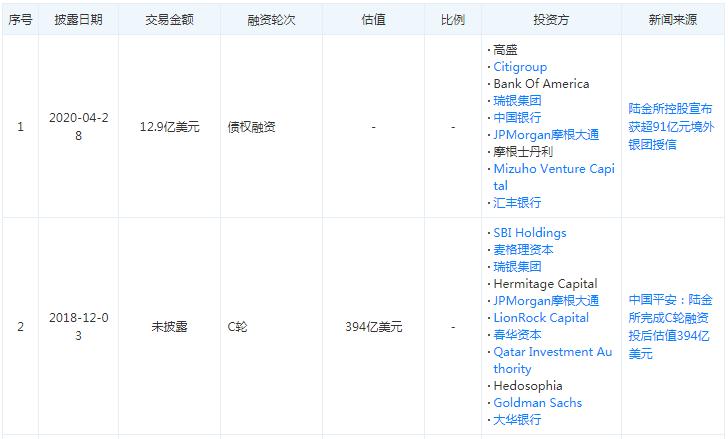Select the Hermitage Capital investor text
Screen dimensions: 728x439
tap(545, 284)
